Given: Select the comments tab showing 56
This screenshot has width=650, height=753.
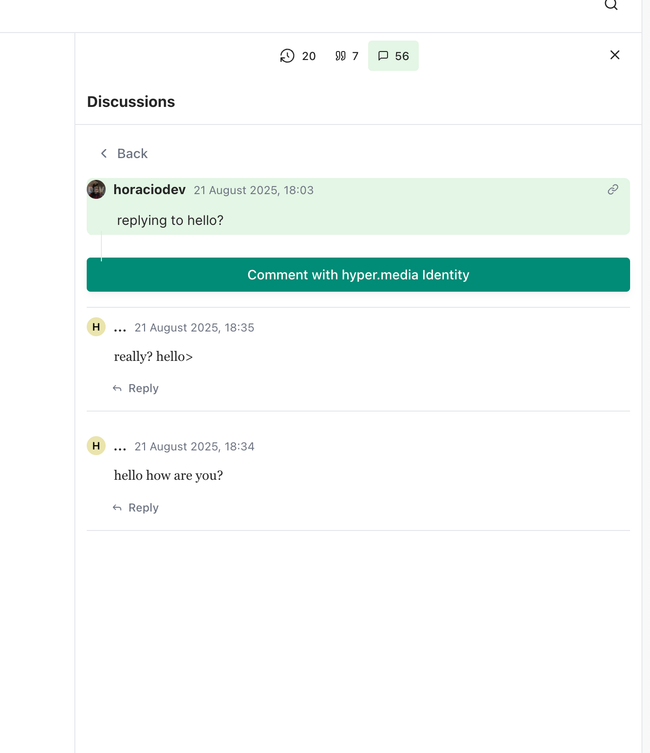Looking at the screenshot, I should [x=393, y=56].
